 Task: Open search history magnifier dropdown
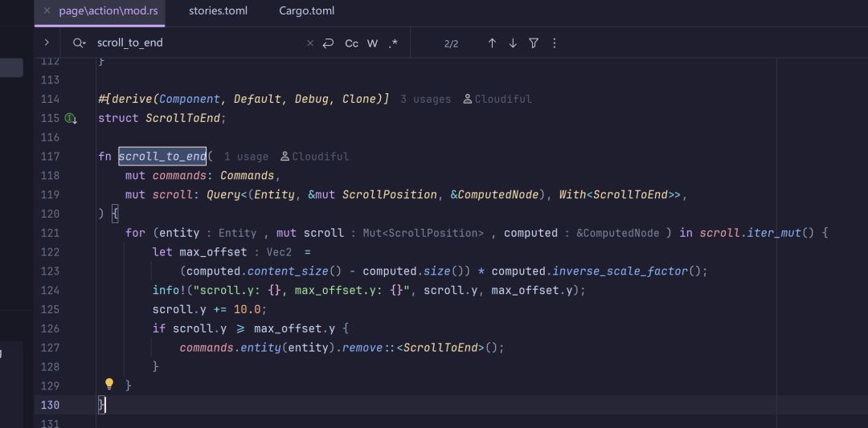pos(79,43)
